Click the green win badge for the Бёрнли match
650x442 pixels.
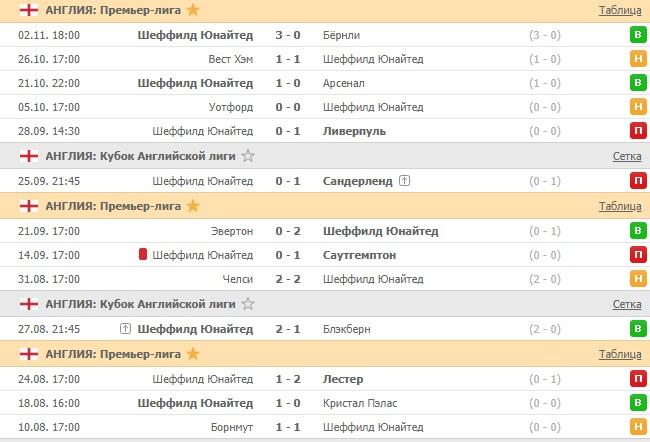(x=637, y=35)
